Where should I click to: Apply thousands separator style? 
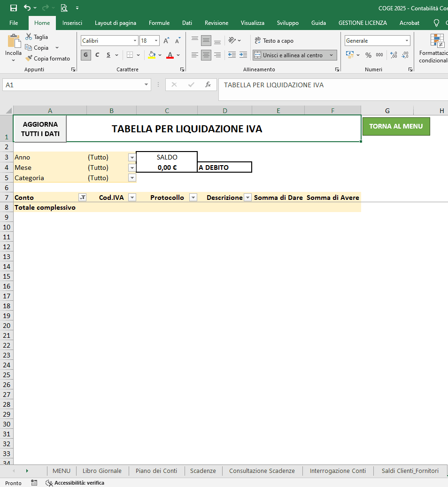click(x=379, y=55)
